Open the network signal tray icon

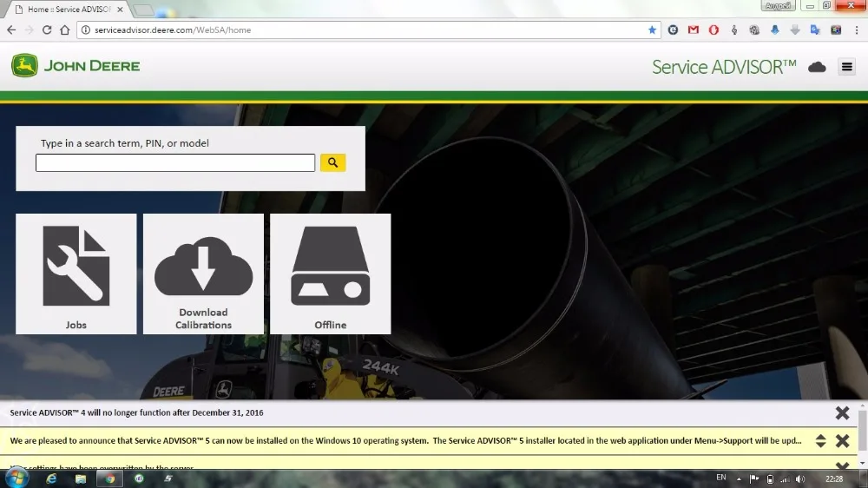[785, 479]
